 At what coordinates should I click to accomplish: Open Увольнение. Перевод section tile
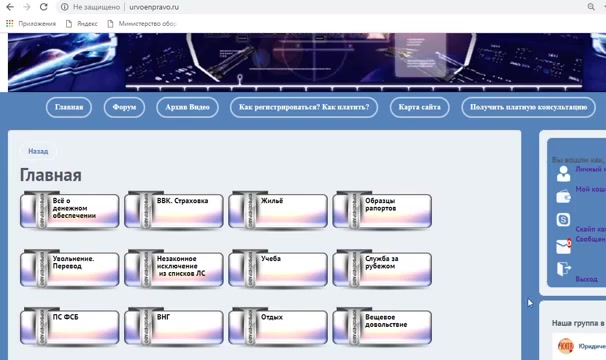[70, 269]
